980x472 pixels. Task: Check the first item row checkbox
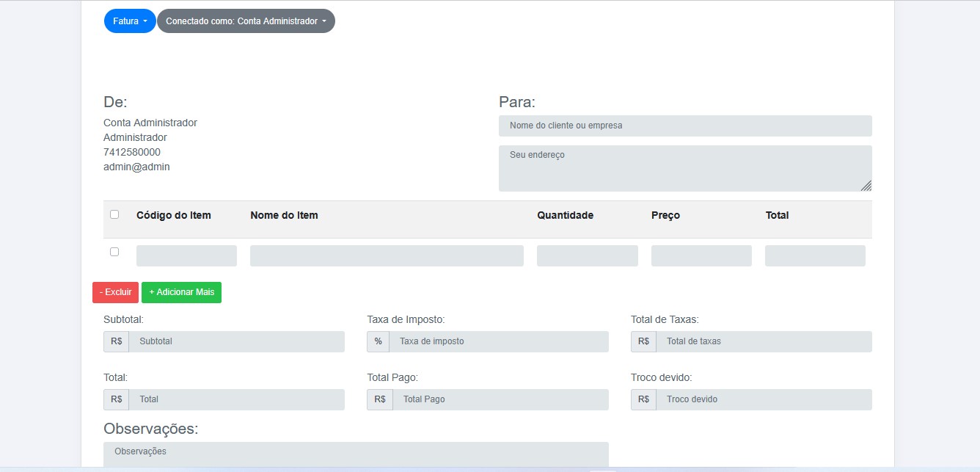tap(114, 252)
